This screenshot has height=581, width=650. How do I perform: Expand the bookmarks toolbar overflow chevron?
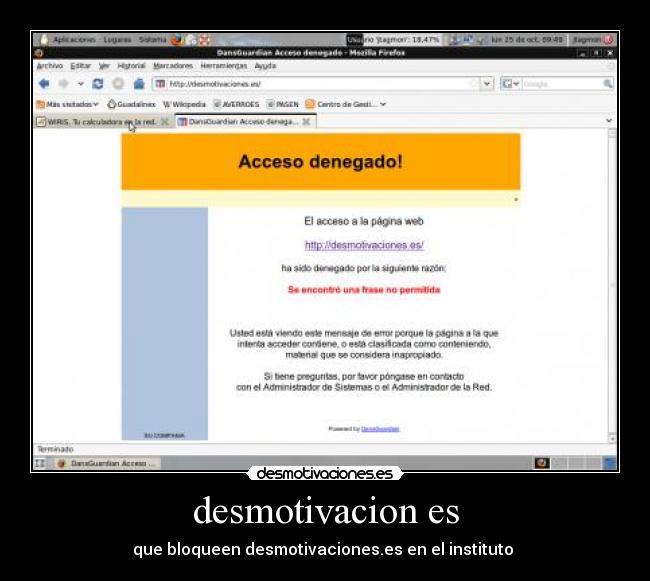pyautogui.click(x=383, y=104)
